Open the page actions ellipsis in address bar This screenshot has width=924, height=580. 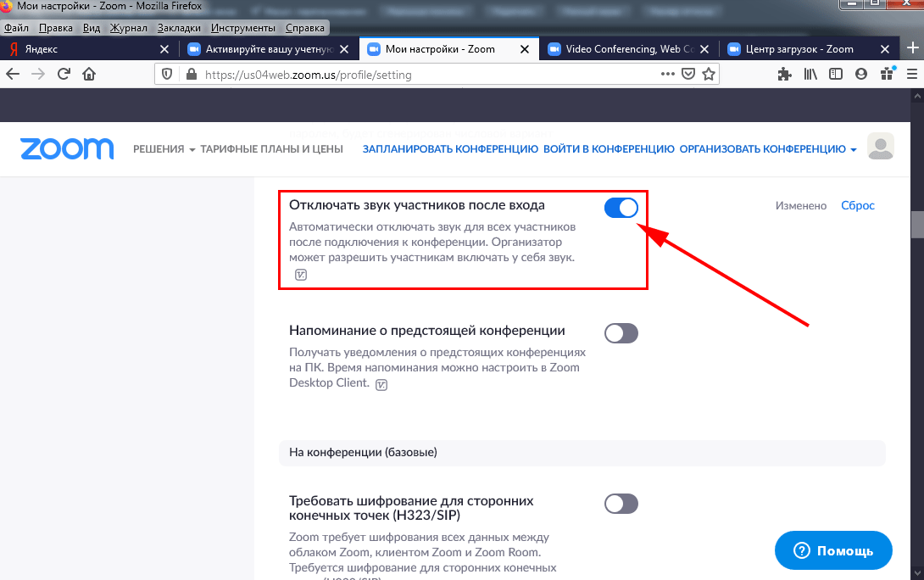tap(667, 74)
